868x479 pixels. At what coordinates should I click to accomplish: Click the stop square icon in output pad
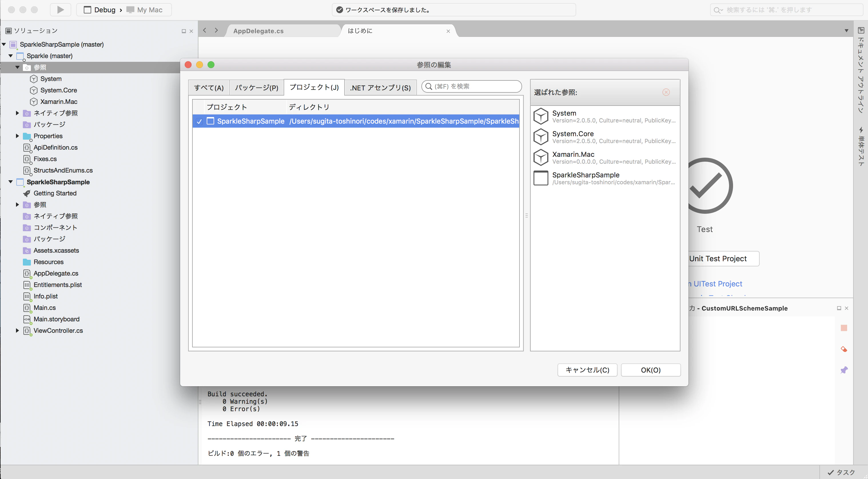tap(844, 328)
